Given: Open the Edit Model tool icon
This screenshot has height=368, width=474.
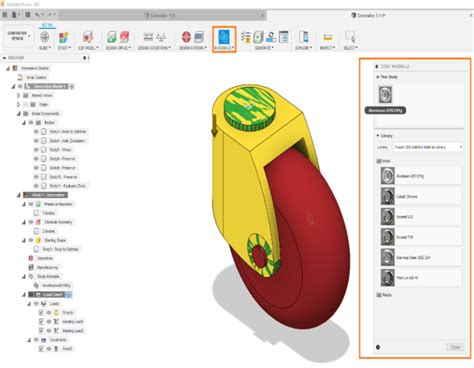Looking at the screenshot, I should tap(88, 37).
